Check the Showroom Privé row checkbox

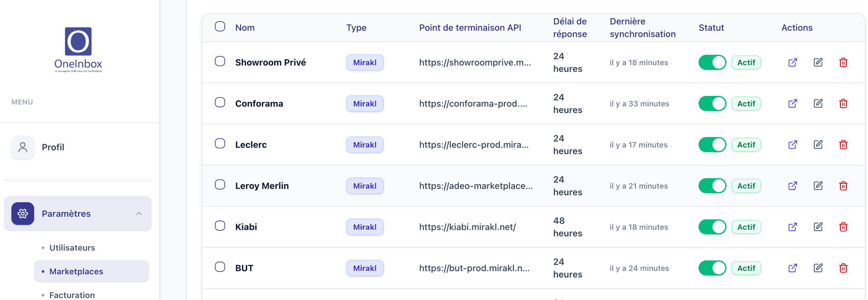[220, 61]
